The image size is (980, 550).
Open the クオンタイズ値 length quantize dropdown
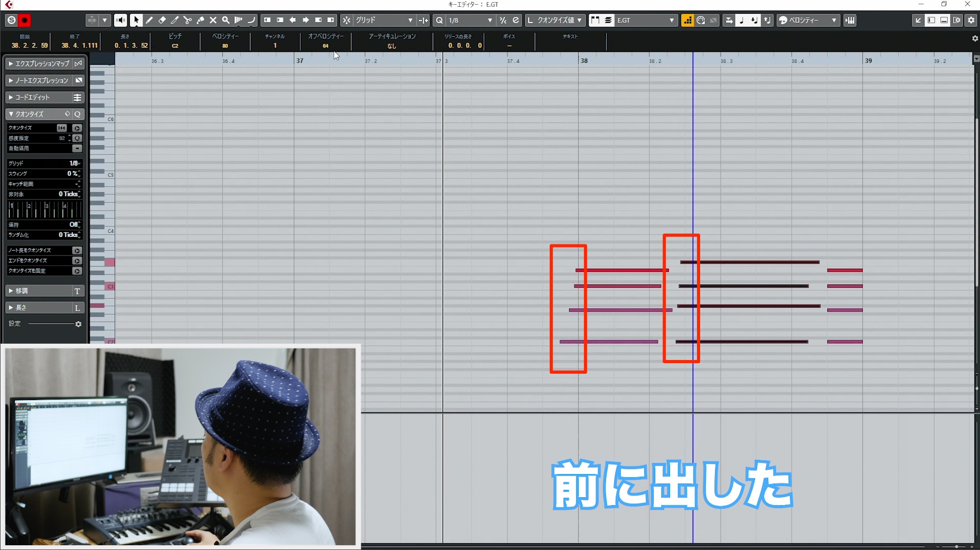561,20
